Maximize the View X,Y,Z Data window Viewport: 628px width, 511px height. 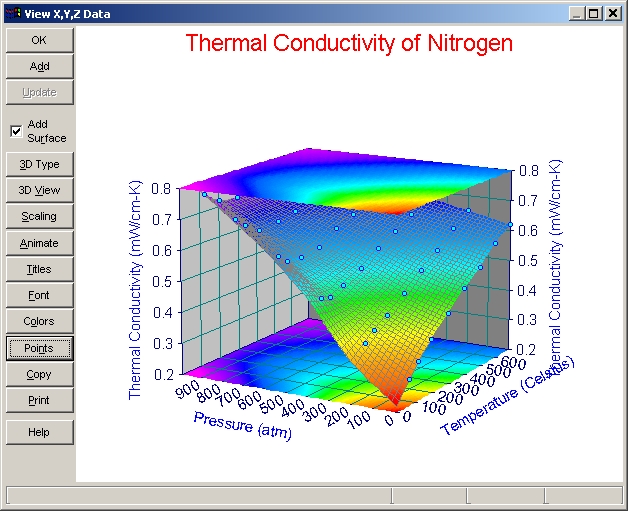[595, 14]
